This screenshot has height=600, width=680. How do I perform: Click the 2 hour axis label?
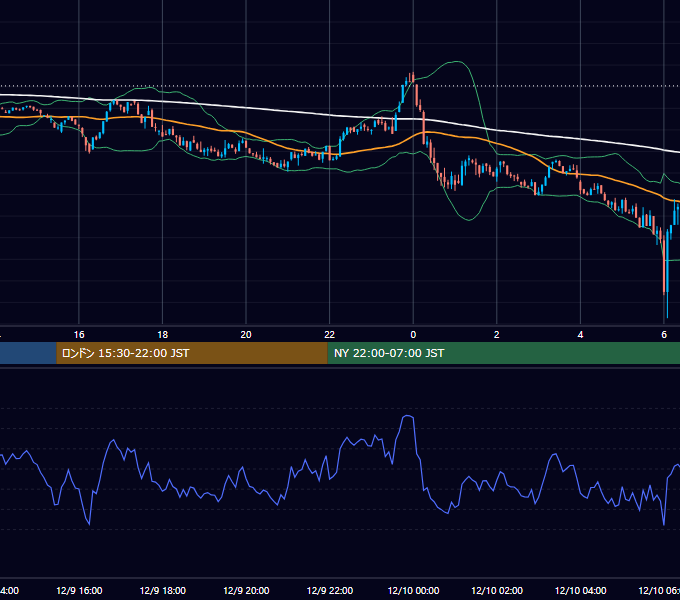497,335
